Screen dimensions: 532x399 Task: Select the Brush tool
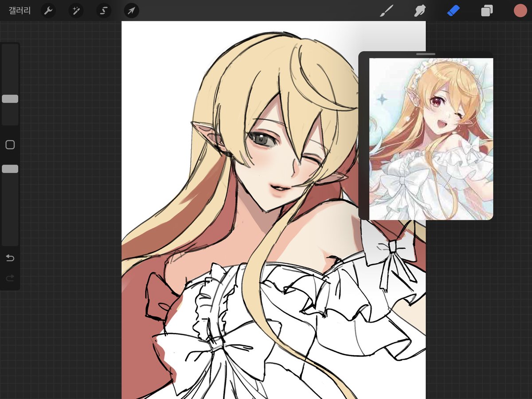387,11
